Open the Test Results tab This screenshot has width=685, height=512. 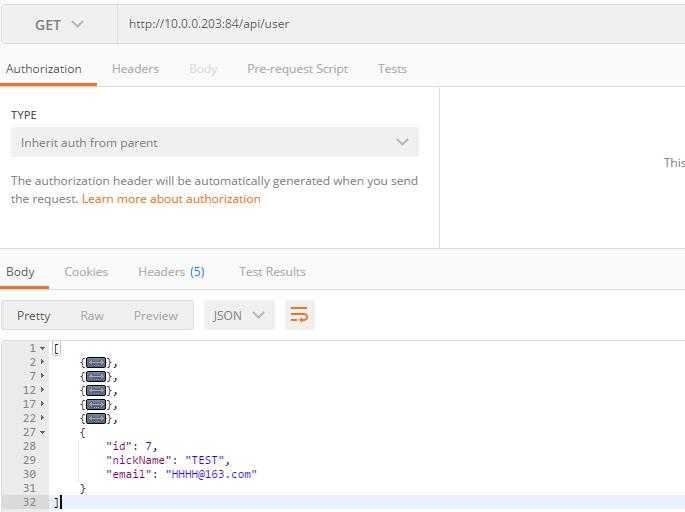(272, 272)
